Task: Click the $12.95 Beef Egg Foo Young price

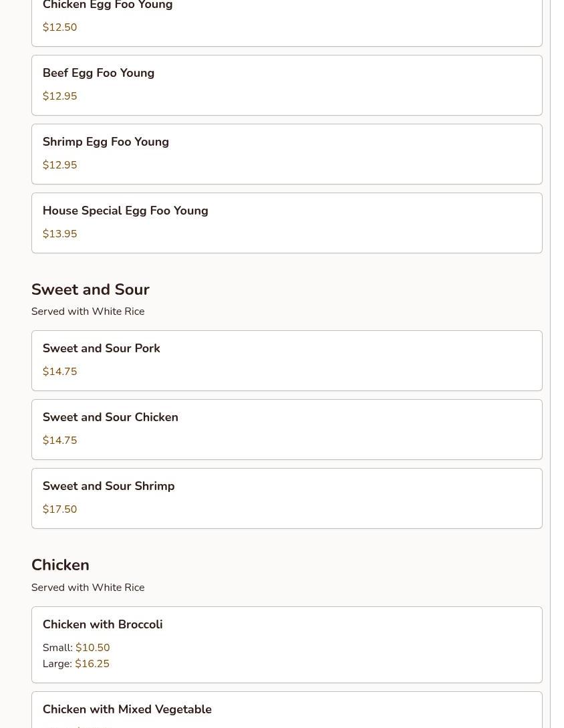Action: (59, 96)
